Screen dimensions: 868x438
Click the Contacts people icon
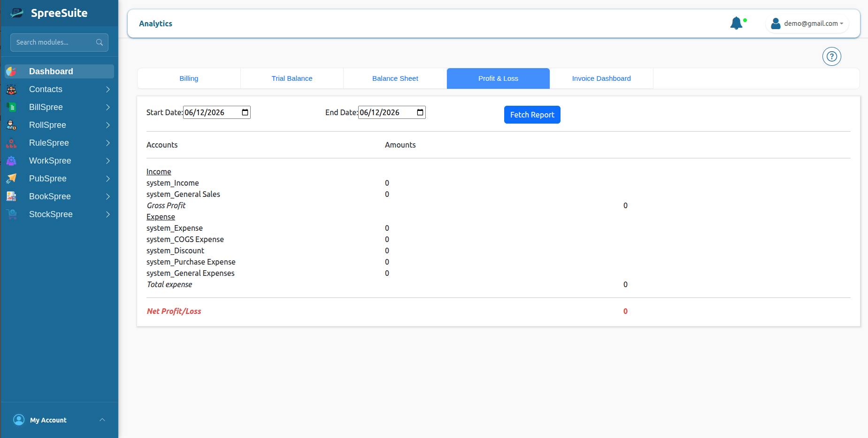pos(11,89)
